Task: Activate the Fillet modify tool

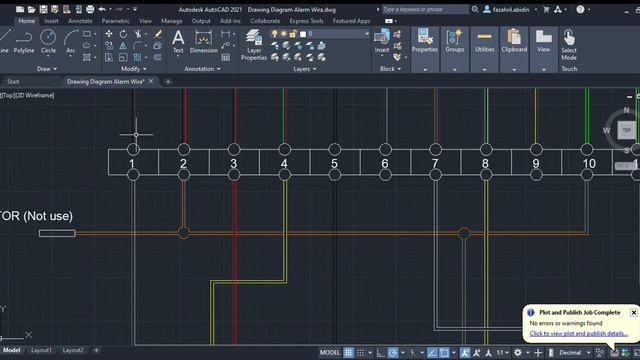Action: tap(137, 45)
